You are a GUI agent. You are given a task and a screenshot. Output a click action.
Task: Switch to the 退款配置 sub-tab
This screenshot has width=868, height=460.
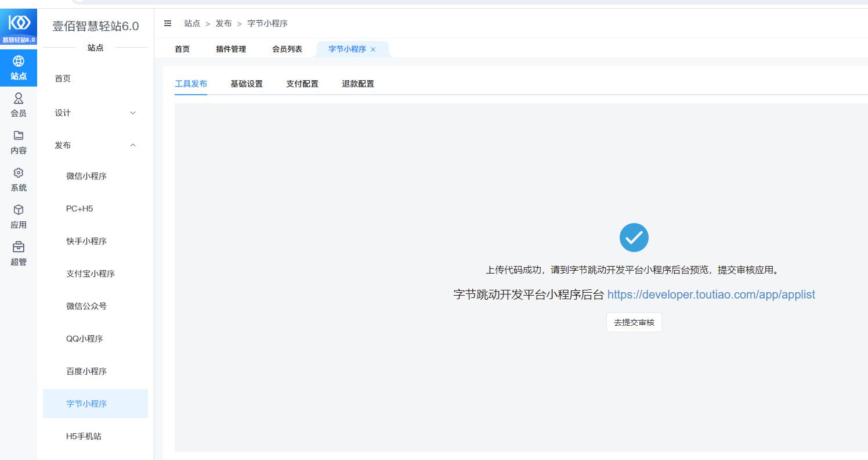[358, 84]
